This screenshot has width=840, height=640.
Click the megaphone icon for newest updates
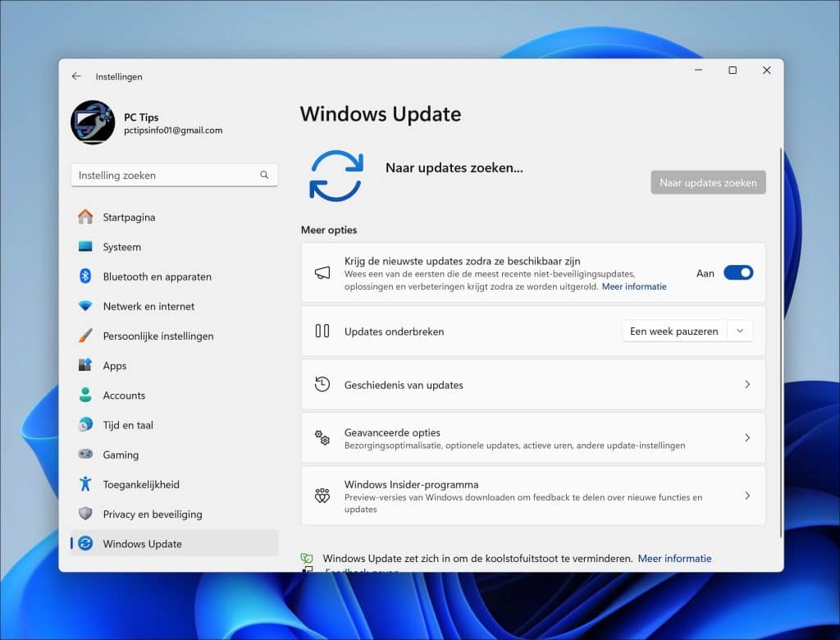[322, 273]
